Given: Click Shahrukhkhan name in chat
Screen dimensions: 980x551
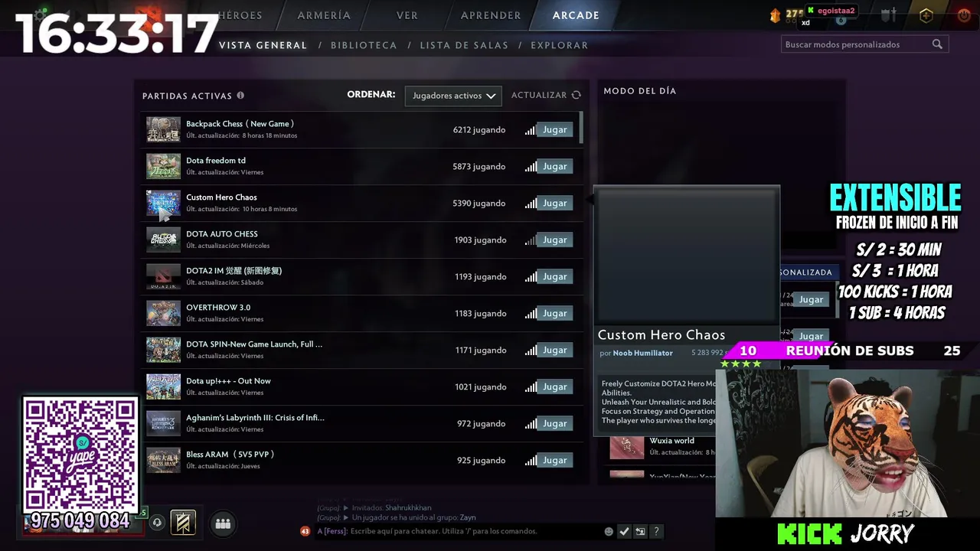Looking at the screenshot, I should (x=408, y=507).
